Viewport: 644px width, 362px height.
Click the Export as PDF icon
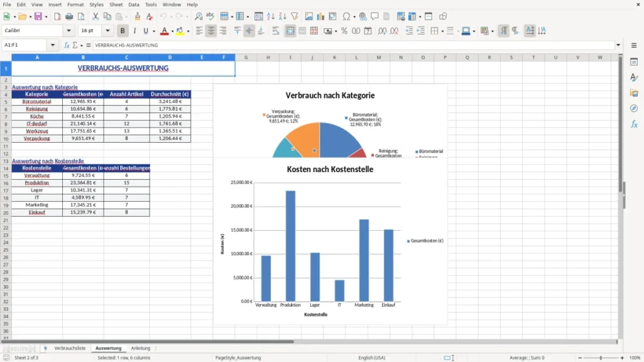57,16
